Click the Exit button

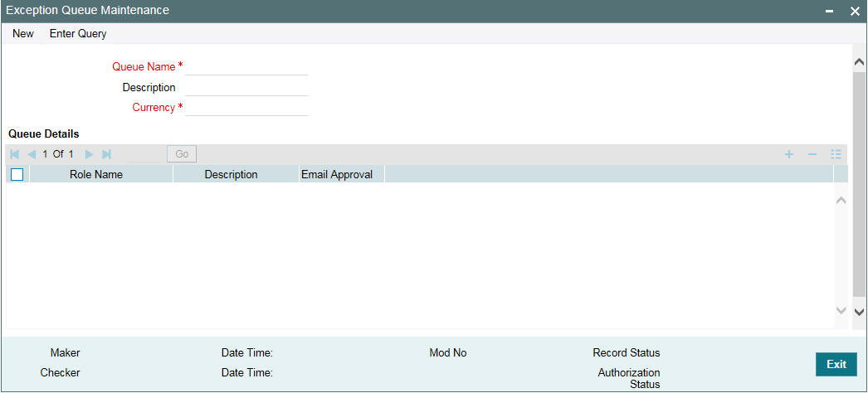click(x=836, y=364)
